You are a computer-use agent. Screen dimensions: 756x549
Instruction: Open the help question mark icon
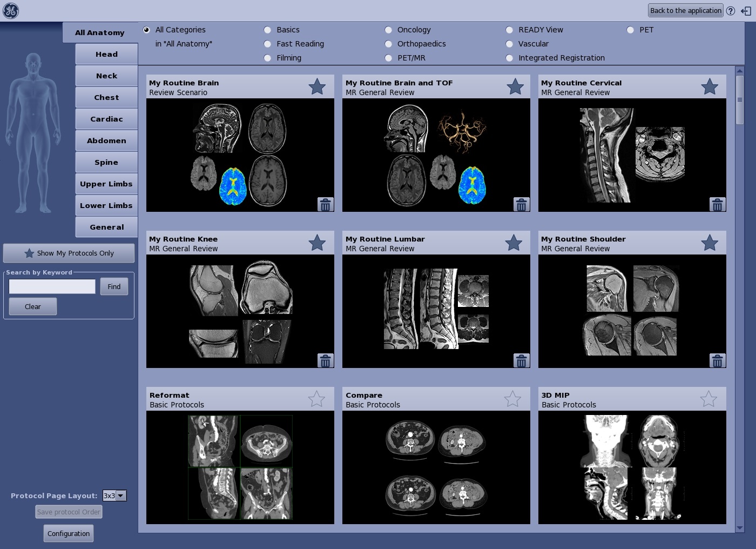click(731, 11)
